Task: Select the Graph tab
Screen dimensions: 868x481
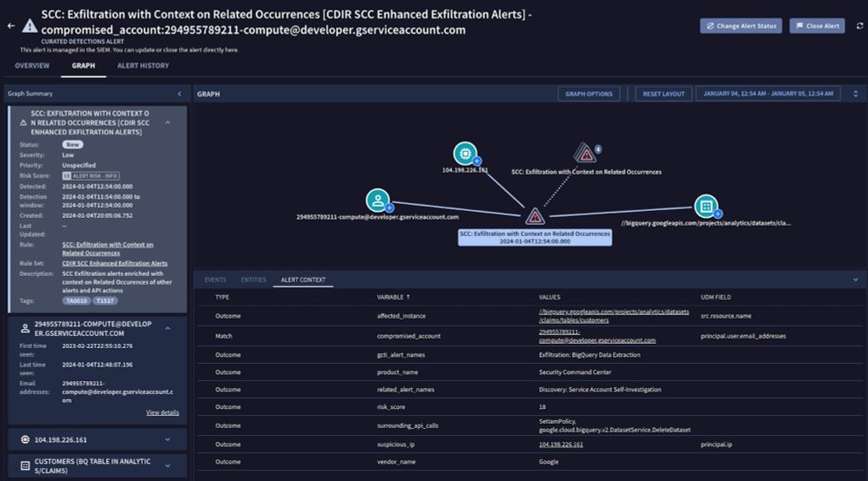Action: coord(83,66)
